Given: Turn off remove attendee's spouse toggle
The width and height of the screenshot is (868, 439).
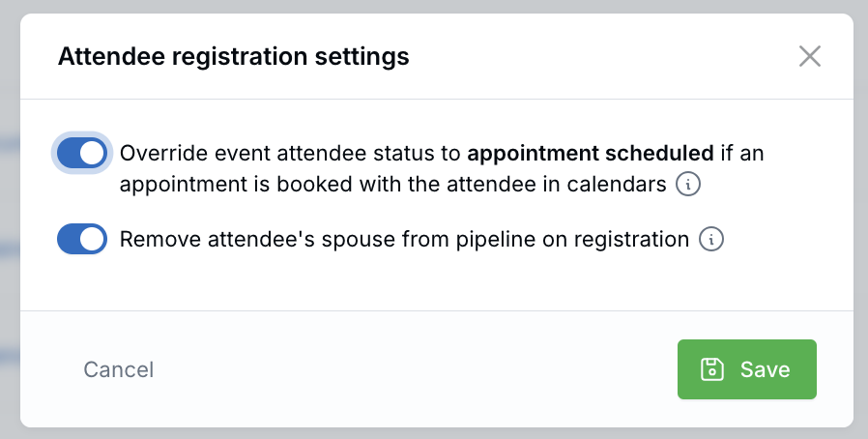Looking at the screenshot, I should pyautogui.click(x=82, y=239).
